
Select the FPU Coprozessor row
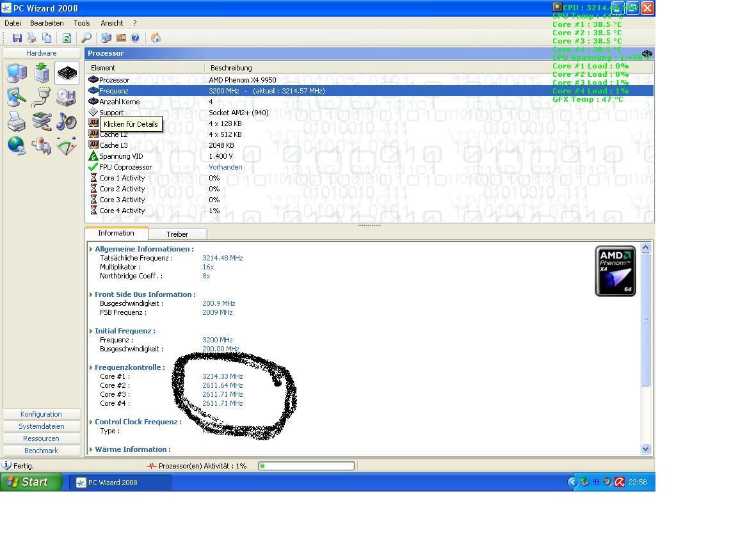coord(370,167)
